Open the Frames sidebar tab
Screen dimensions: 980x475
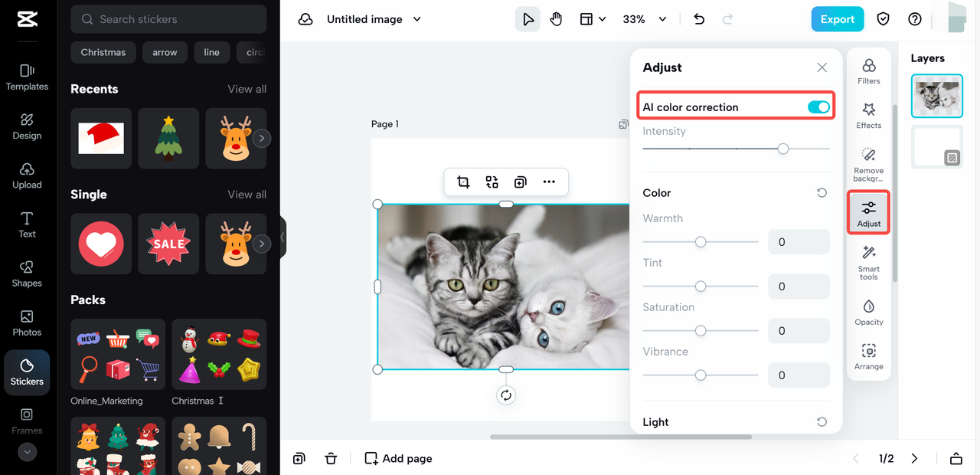coord(27,421)
